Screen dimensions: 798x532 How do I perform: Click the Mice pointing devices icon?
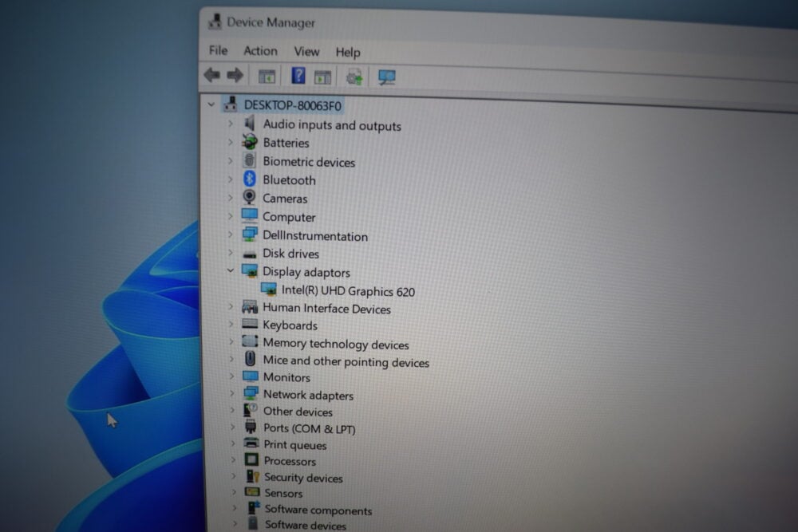coord(250,359)
